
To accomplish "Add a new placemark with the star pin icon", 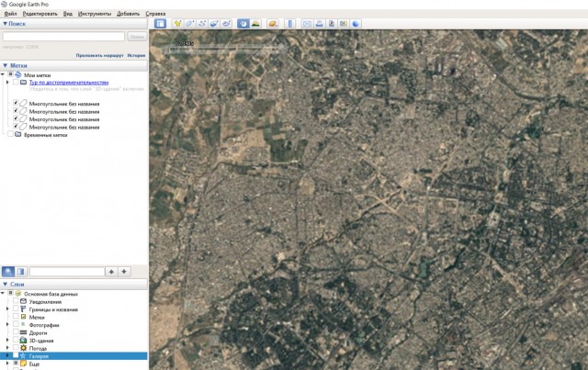I will 177,24.
